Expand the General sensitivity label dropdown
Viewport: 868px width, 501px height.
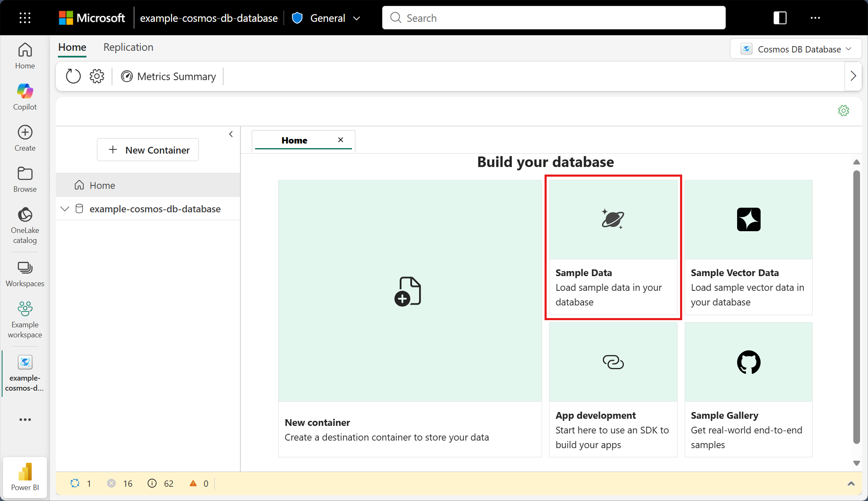[x=356, y=18]
